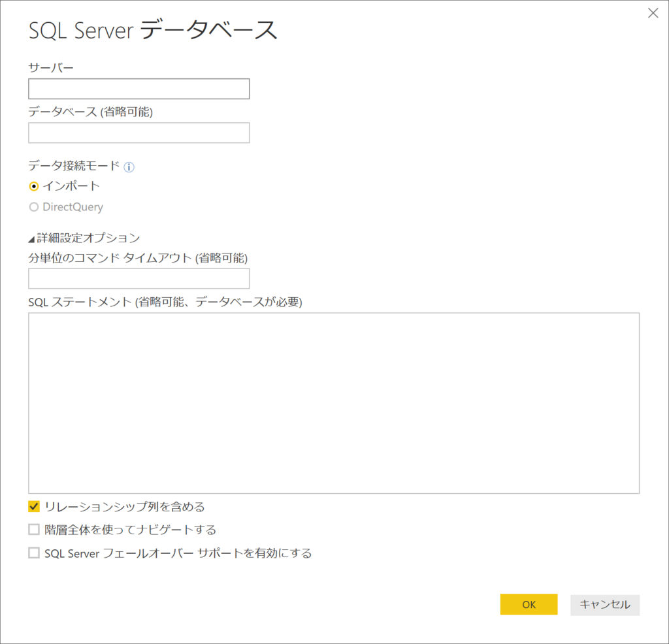Close the SQL Server データベース dialog
The height and width of the screenshot is (644, 669).
tap(653, 13)
